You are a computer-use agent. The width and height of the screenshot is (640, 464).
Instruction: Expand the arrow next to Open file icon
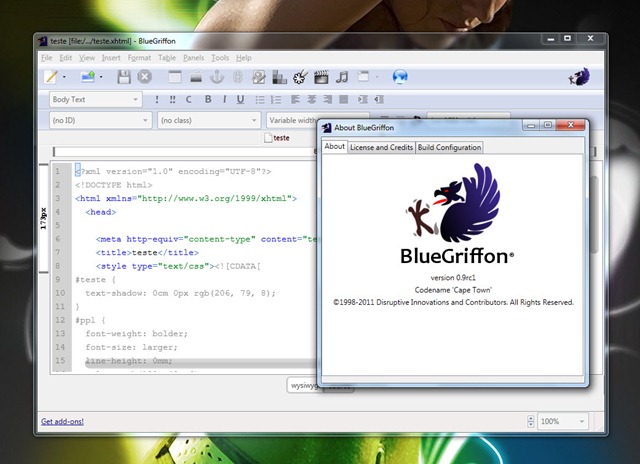click(101, 77)
